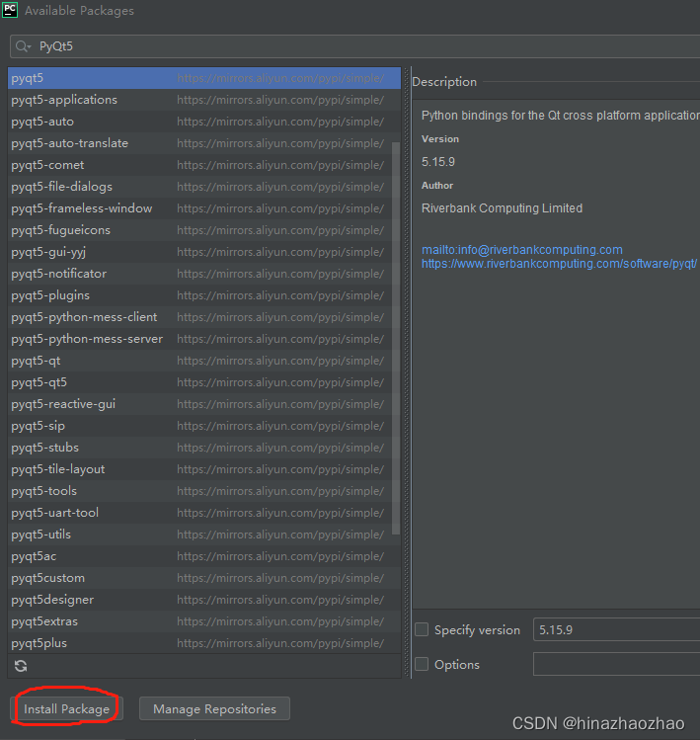Select pyqt5designer package row

(x=204, y=600)
